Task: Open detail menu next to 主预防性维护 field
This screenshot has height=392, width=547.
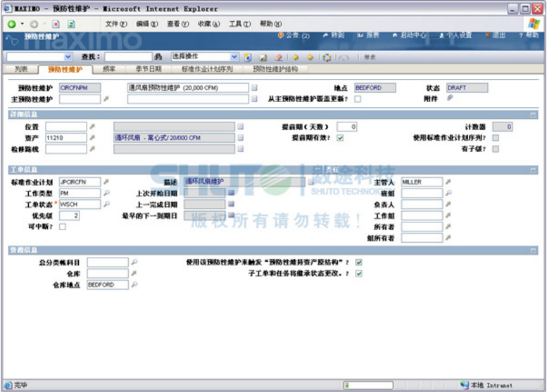Action: 106,99
